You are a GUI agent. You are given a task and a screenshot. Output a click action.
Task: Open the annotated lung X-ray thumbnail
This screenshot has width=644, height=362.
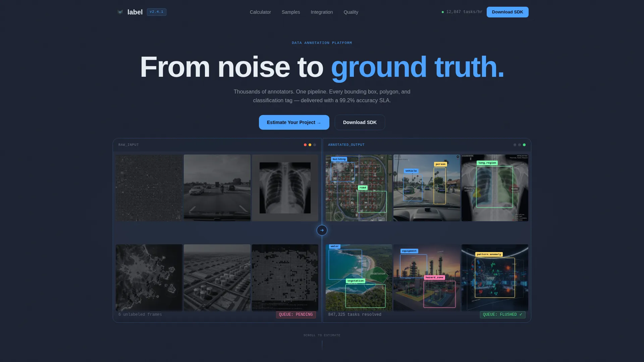click(495, 188)
